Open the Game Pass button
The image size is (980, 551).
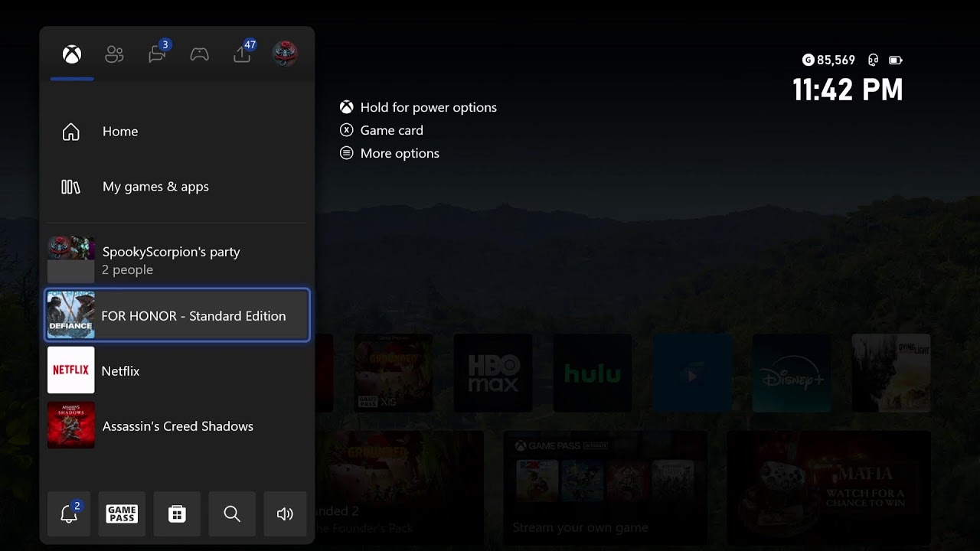(122, 514)
